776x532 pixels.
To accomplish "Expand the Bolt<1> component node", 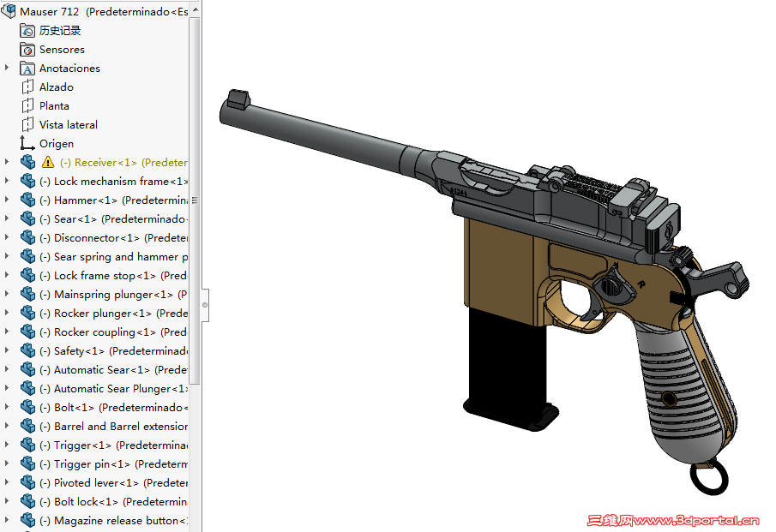I will tap(7, 406).
